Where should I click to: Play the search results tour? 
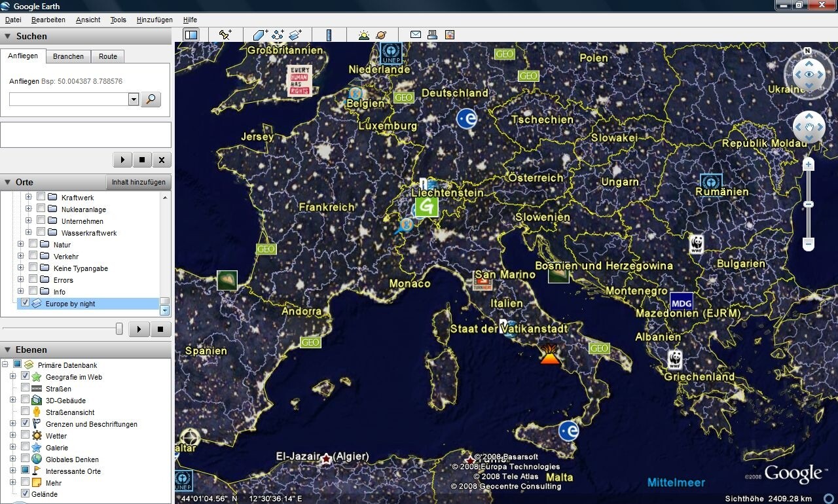coord(122,160)
